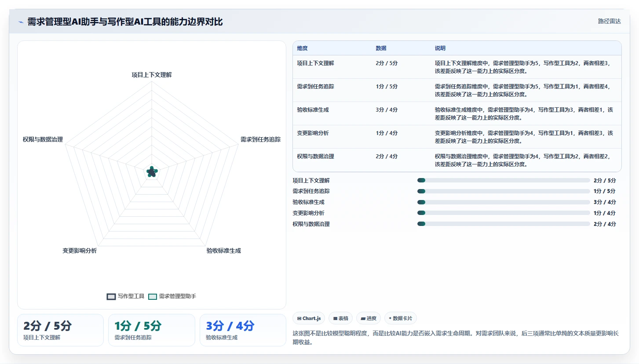Viewport: 639px width, 364px height.
Task: Open the 3分 / 4分 summary card
Action: click(x=243, y=330)
